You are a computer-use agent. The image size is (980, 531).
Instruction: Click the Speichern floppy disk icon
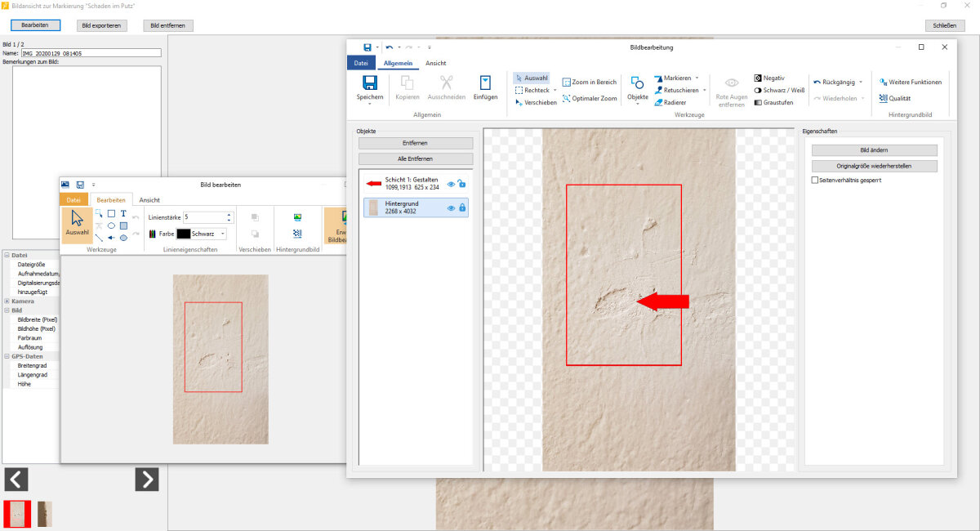point(370,83)
